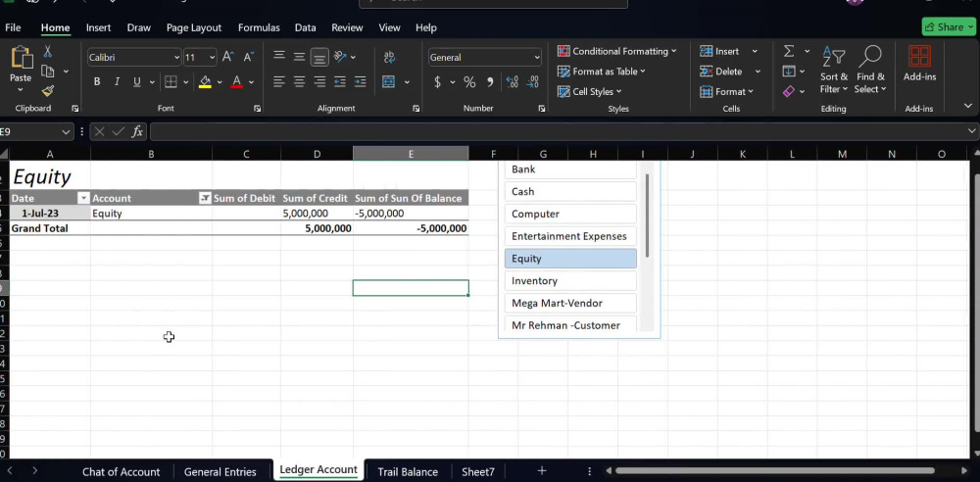Image resolution: width=980 pixels, height=482 pixels.
Task: Apply comma style
Action: tap(490, 82)
